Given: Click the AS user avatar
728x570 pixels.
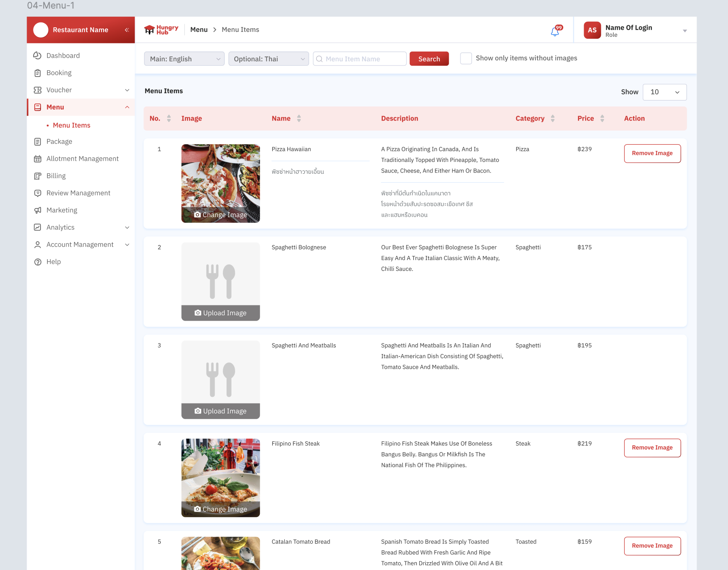Looking at the screenshot, I should 592,30.
